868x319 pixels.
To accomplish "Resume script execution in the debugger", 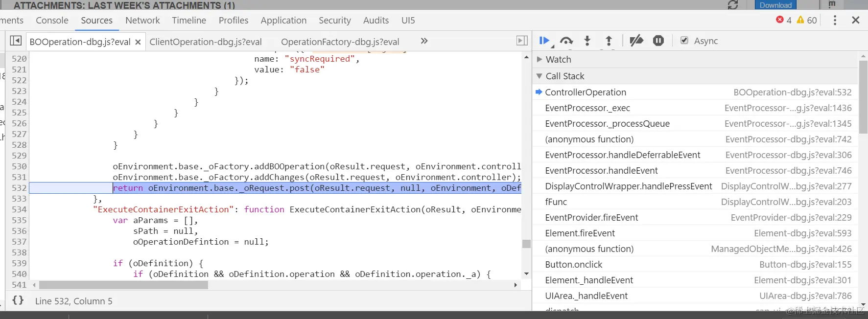I will [x=545, y=41].
